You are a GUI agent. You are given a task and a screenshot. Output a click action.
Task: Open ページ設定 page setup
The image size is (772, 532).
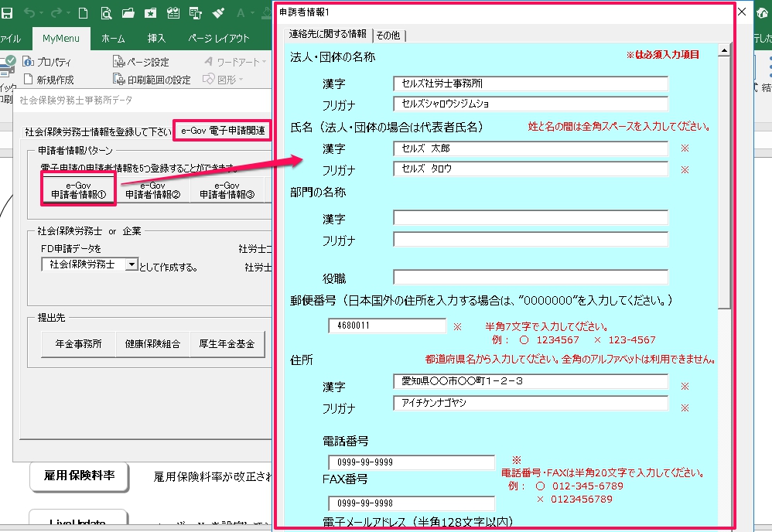tap(141, 62)
